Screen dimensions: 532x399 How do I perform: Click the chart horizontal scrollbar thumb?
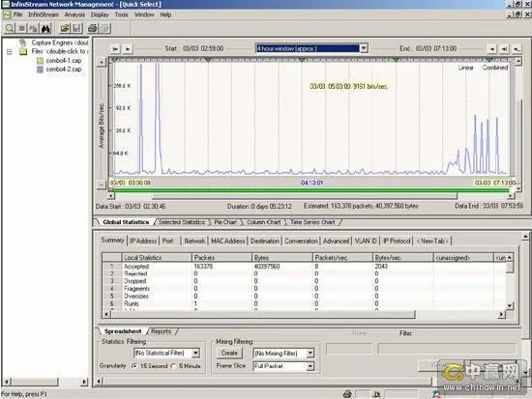click(x=305, y=196)
